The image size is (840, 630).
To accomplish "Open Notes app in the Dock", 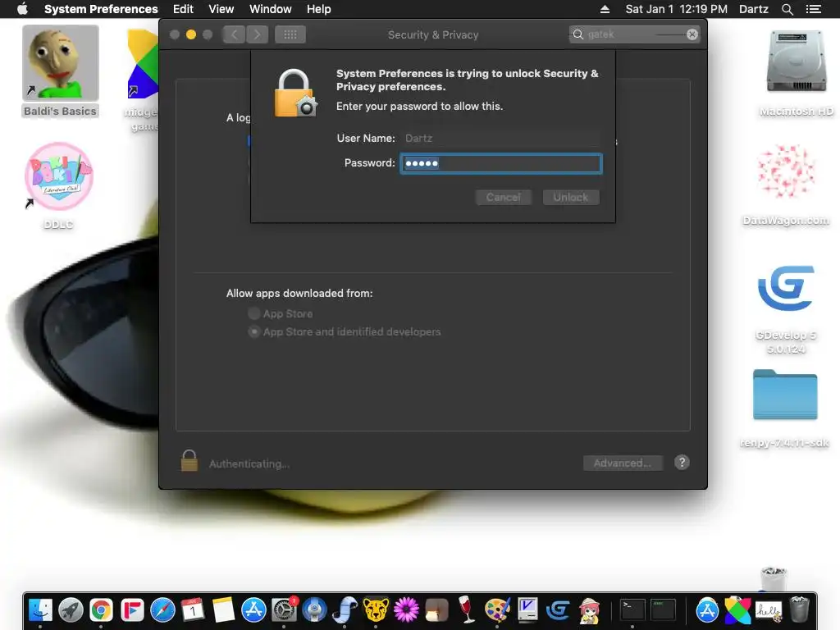I will [x=223, y=609].
